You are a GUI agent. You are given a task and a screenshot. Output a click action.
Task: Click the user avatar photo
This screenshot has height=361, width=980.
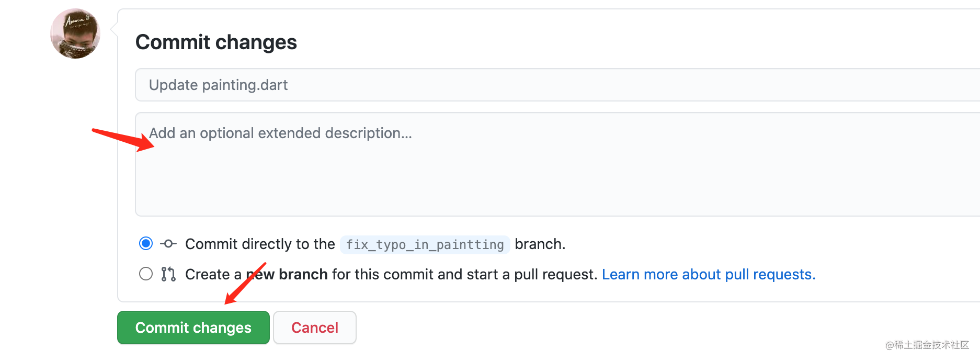pyautogui.click(x=75, y=33)
